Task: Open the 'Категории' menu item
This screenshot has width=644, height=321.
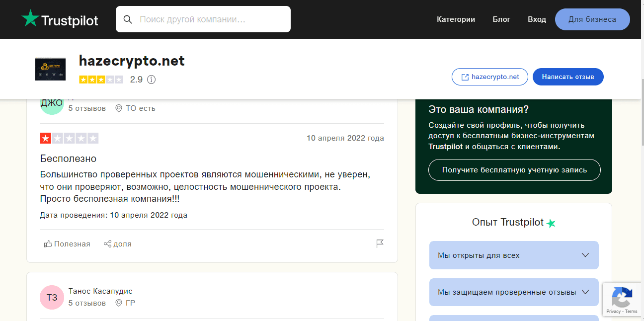Action: point(456,19)
